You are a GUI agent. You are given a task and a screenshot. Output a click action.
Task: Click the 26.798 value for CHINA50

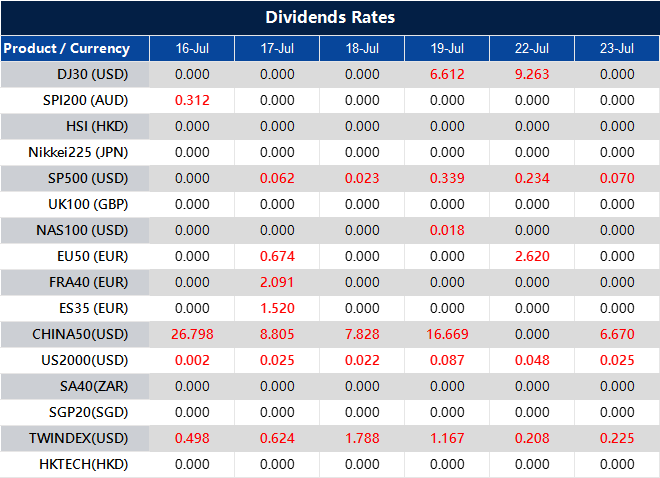point(192,334)
